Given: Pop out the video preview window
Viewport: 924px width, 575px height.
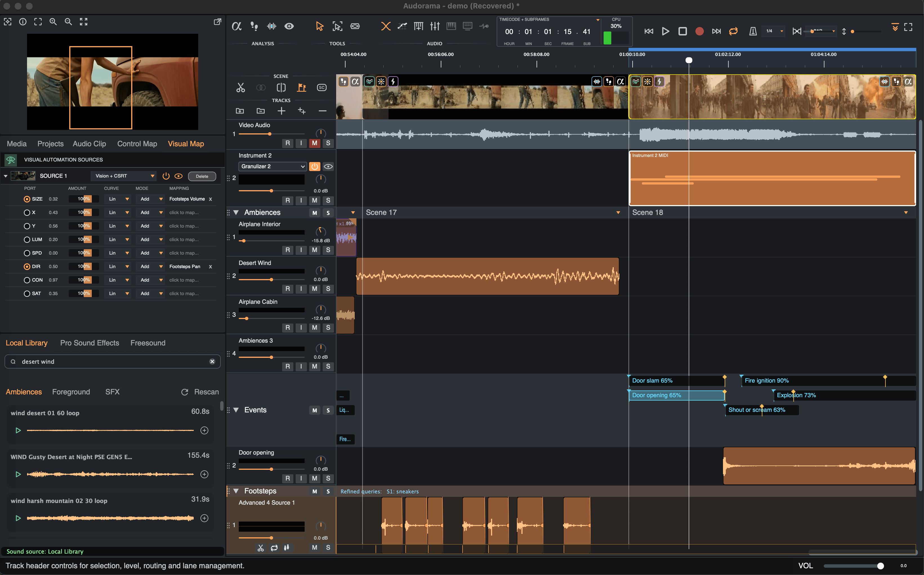Looking at the screenshot, I should point(217,22).
